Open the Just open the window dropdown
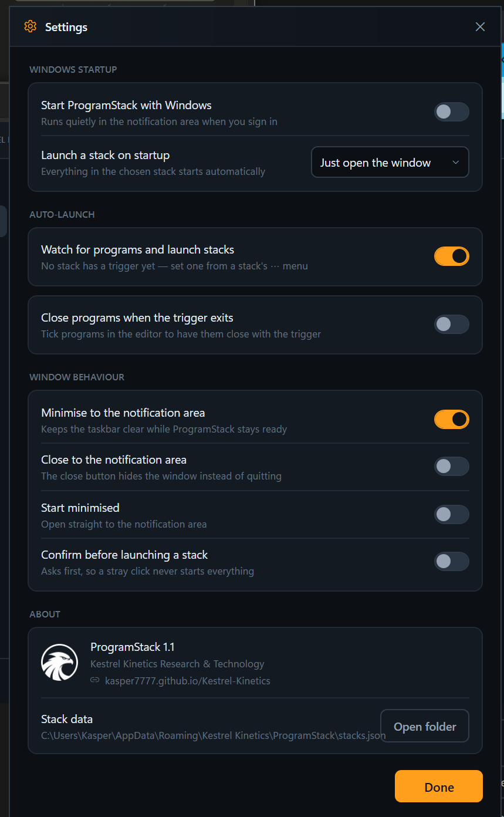 pyautogui.click(x=390, y=162)
